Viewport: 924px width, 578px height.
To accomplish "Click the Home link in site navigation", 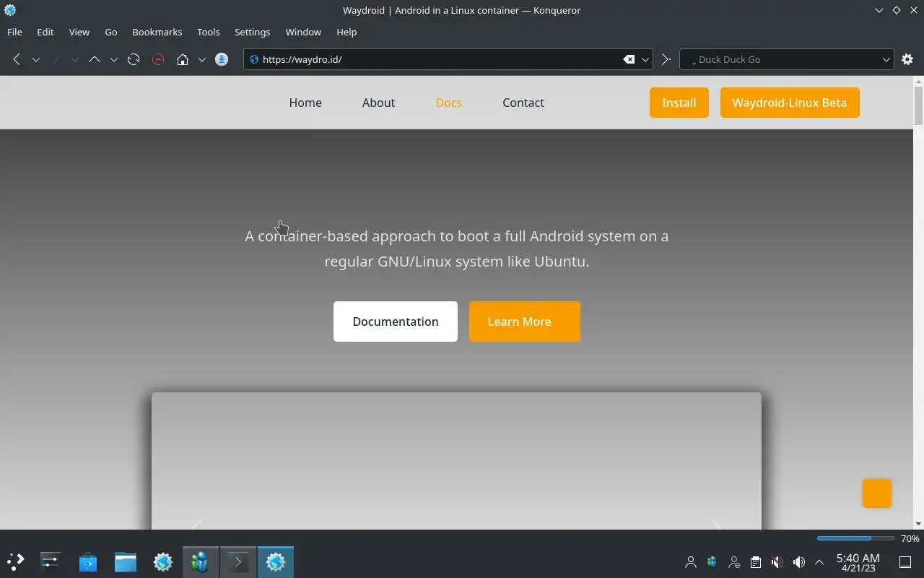I will coord(305,103).
